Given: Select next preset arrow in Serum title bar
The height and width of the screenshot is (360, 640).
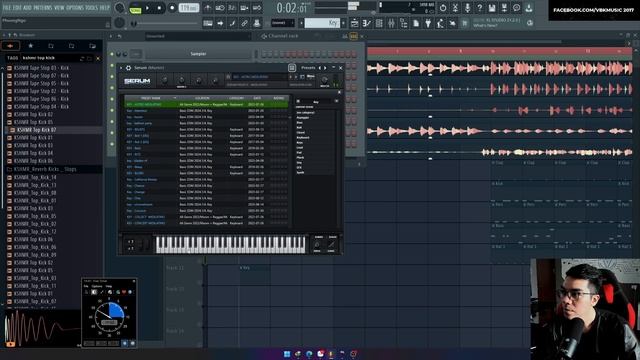Looking at the screenshot, I should 325,68.
